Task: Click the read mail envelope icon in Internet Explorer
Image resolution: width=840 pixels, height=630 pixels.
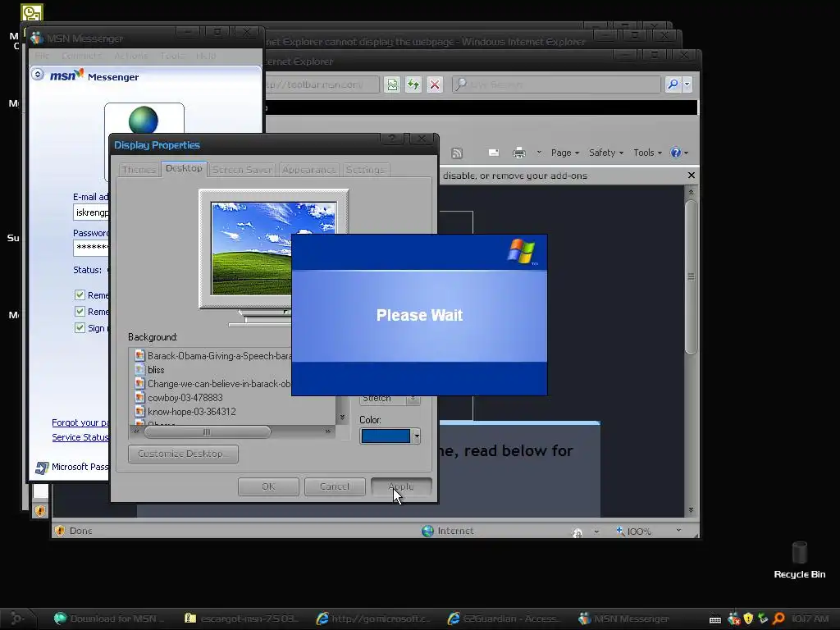Action: [494, 153]
